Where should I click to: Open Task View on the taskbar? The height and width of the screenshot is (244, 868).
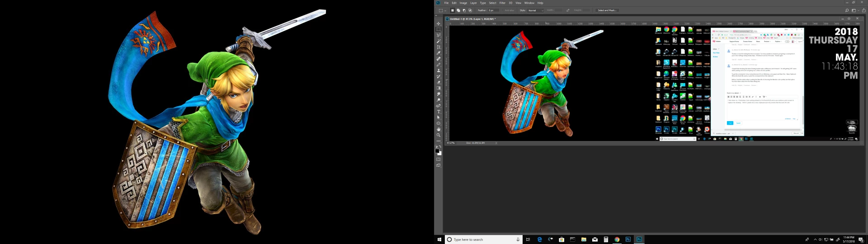click(528, 239)
